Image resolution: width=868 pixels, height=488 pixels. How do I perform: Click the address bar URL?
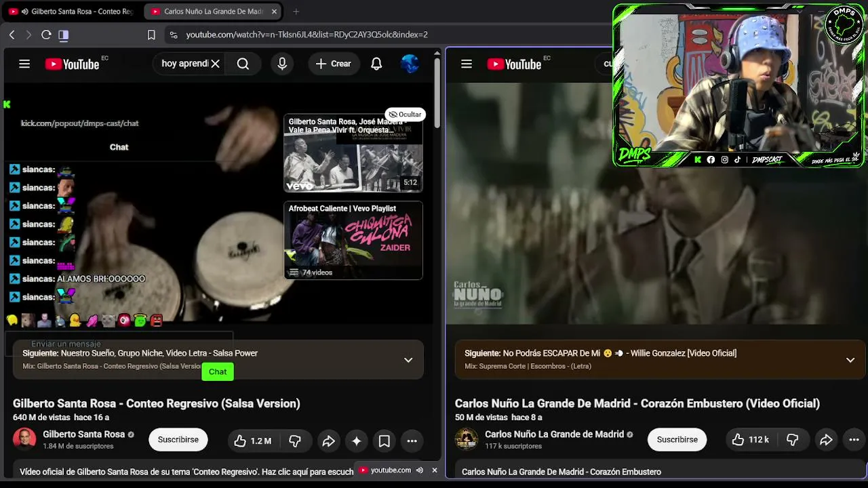307,35
